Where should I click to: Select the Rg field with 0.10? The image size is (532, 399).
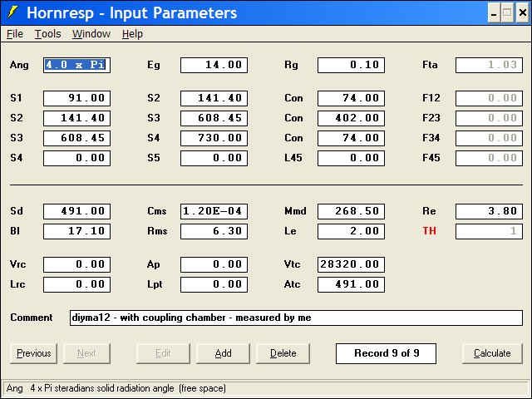point(351,65)
